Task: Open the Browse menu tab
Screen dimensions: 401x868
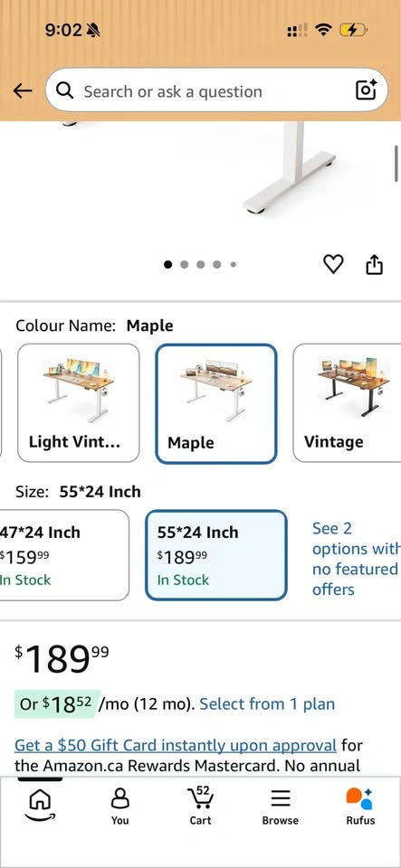Action: point(281,806)
